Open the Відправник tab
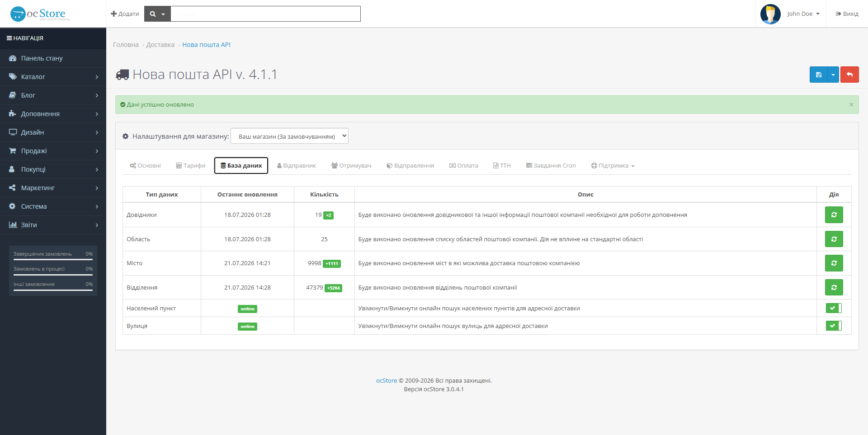The width and height of the screenshot is (868, 435). tap(297, 166)
